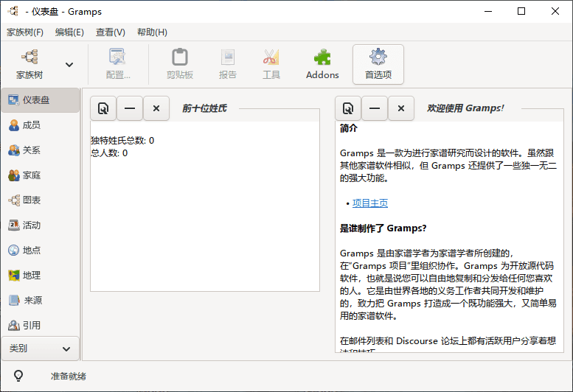Collapse the 前十位姓氏 gramplet with minus button

click(130, 108)
